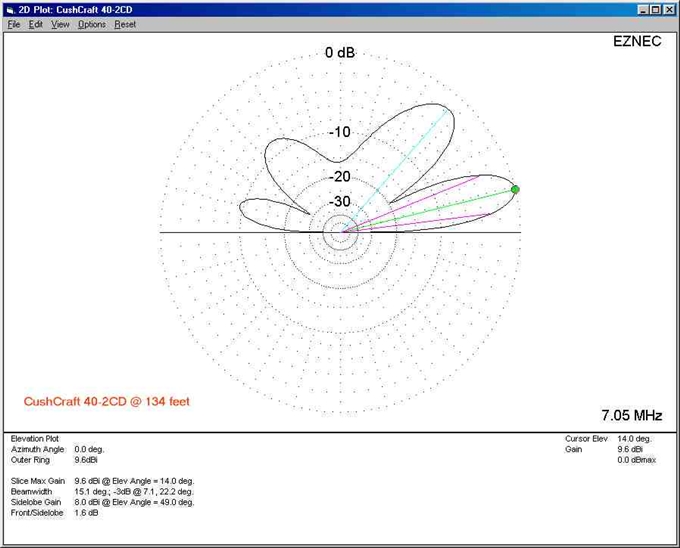Click the green cursor dot on the main lobe
Screen dimensions: 680x548
(515, 189)
